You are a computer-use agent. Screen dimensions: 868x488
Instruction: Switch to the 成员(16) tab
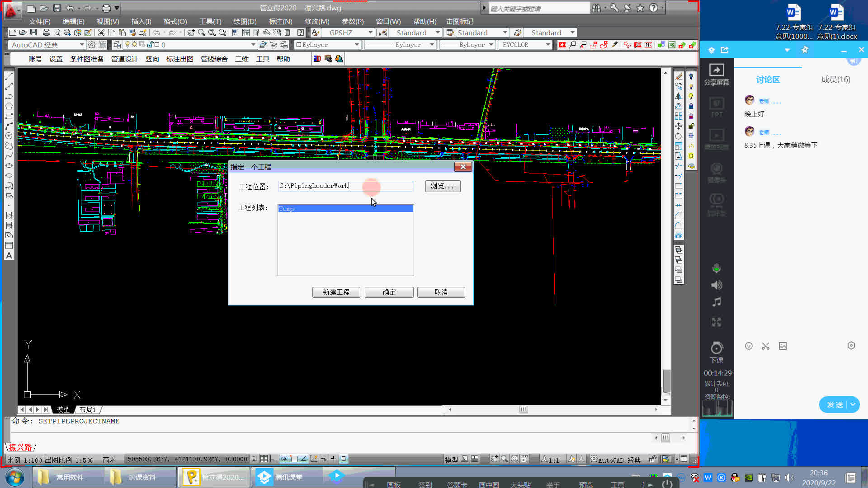pos(835,80)
